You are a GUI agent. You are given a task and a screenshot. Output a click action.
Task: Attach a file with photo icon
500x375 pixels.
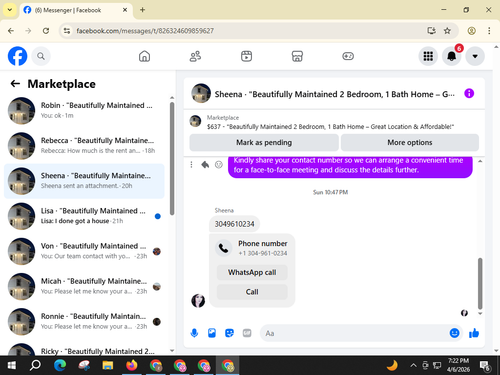coord(212,333)
